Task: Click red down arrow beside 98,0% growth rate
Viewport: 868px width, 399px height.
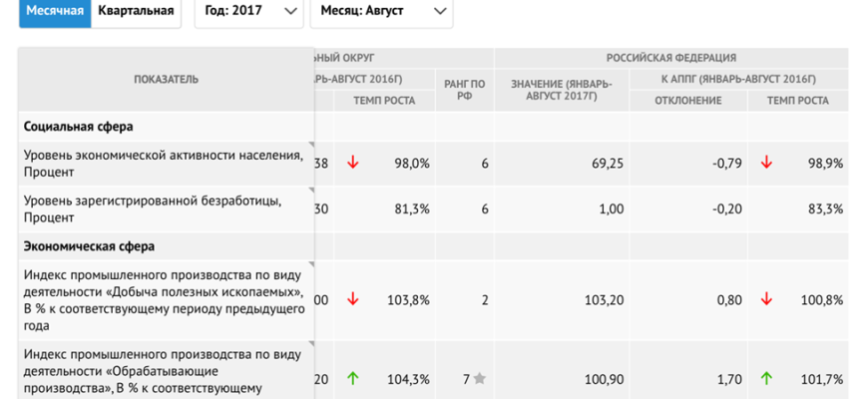Action: [x=352, y=163]
